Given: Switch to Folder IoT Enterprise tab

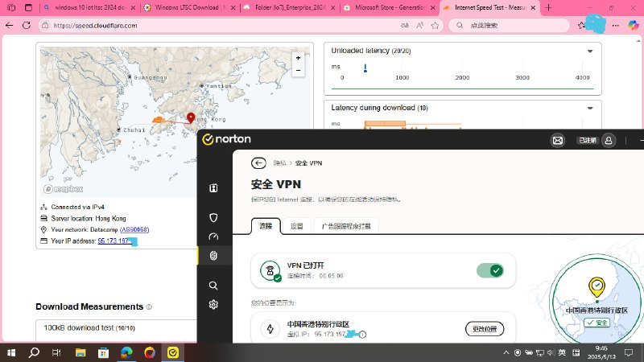Looking at the screenshot, I should point(290,7).
